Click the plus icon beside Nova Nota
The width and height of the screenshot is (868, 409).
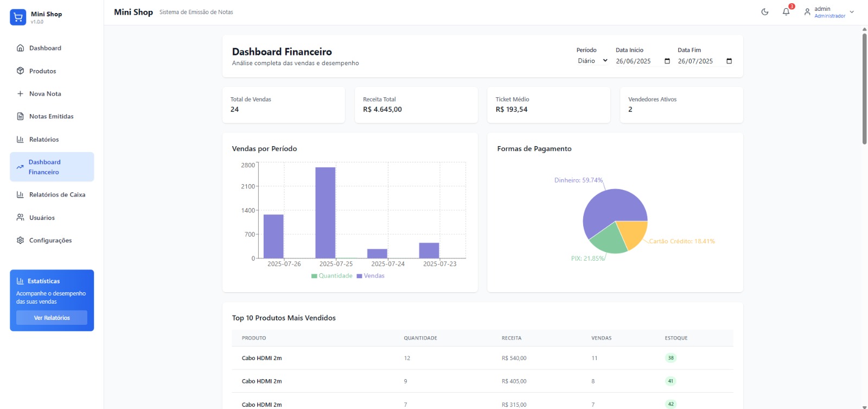coord(20,93)
